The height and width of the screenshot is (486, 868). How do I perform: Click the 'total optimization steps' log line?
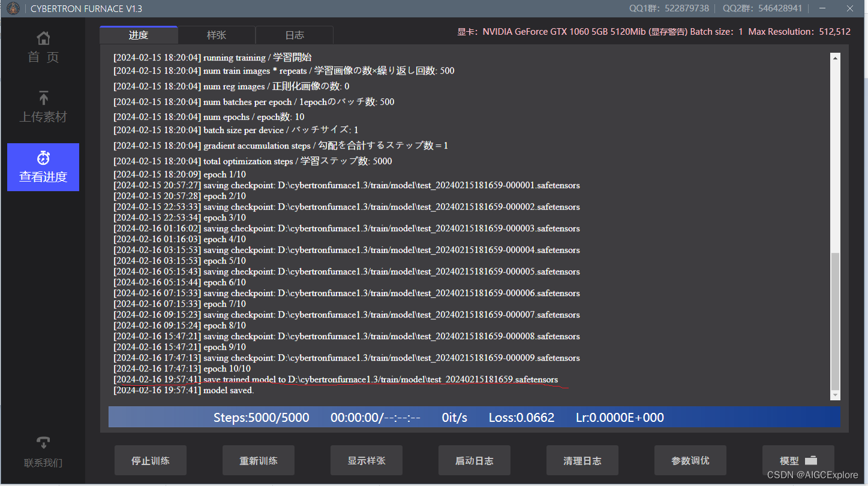point(253,161)
